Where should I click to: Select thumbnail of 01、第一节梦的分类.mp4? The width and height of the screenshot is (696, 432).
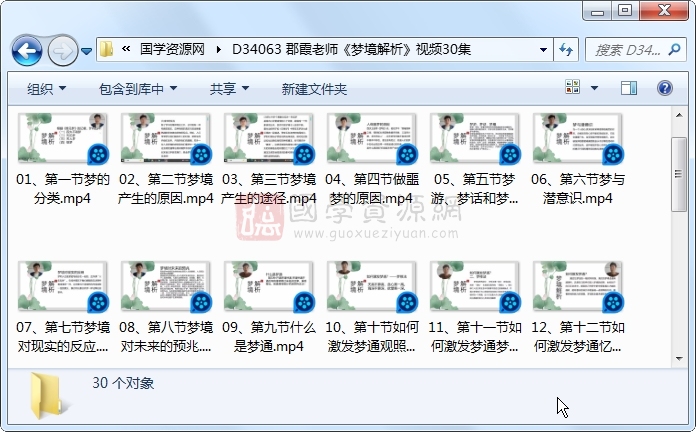pyautogui.click(x=62, y=138)
